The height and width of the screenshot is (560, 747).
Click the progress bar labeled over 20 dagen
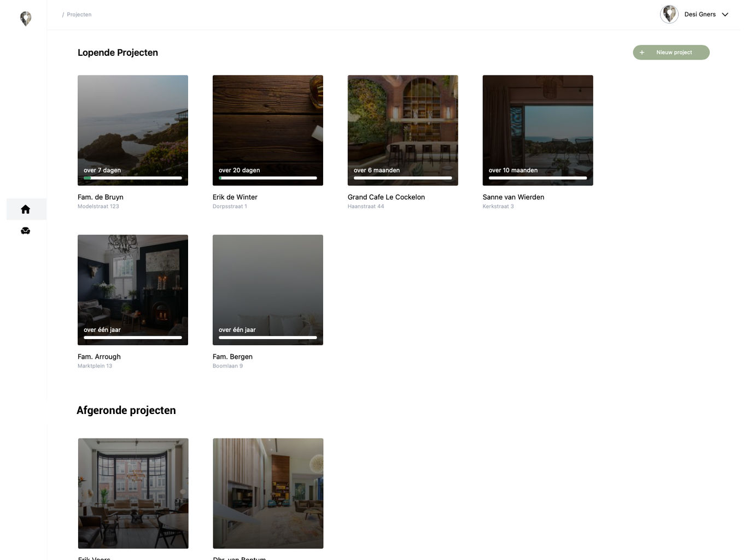click(268, 178)
